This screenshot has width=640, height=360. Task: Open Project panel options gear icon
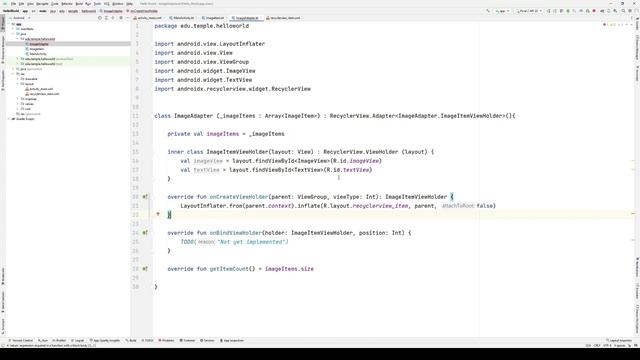pos(121,18)
